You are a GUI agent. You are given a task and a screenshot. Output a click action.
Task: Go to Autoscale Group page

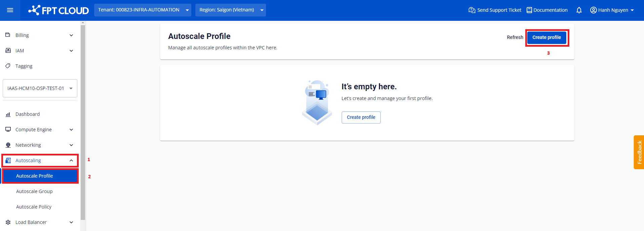pyautogui.click(x=34, y=191)
